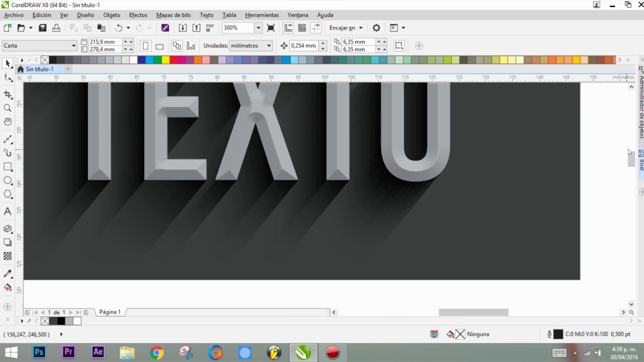Paste from clipboard icon

102,28
